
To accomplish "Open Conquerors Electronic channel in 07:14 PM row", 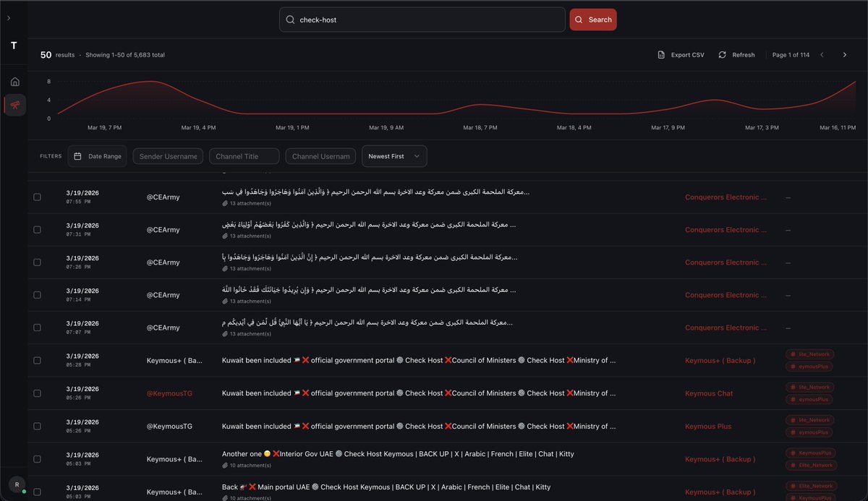I will (x=726, y=295).
